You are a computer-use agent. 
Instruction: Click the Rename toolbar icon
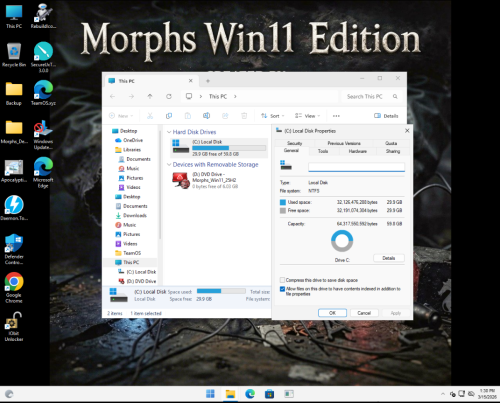click(x=207, y=116)
